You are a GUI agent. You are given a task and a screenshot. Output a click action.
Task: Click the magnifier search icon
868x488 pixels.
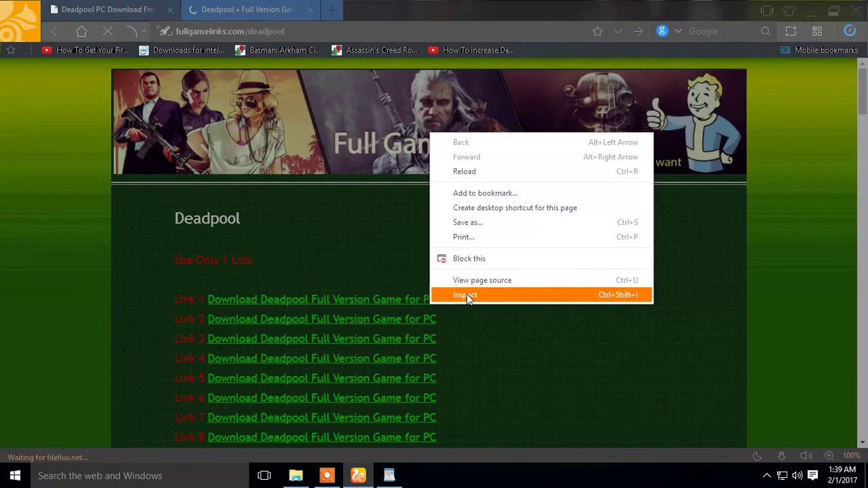point(766,31)
